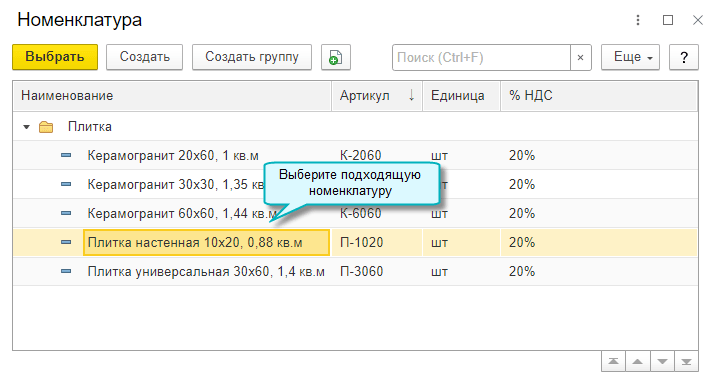Move up one row with the up arrow
The image size is (718, 382).
pyautogui.click(x=637, y=362)
